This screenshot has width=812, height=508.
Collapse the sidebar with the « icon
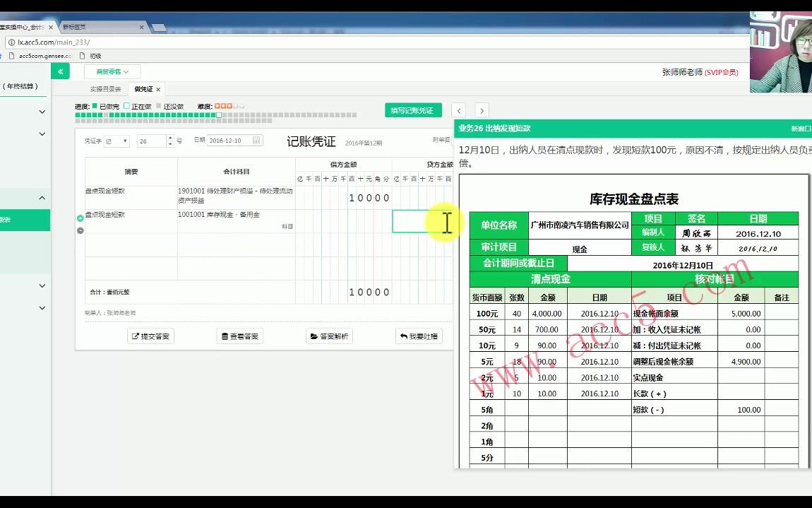(x=61, y=71)
